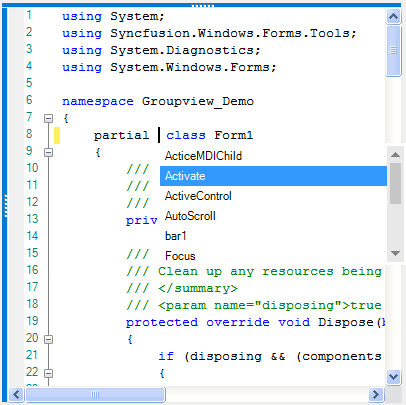Click the horizontal scroll right arrow
The width and height of the screenshot is (406, 405).
tap(376, 395)
